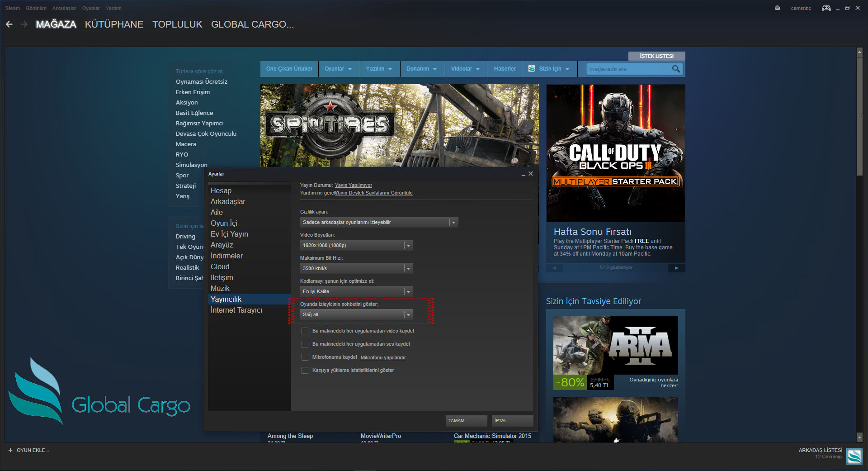Open the Call of Duty Black Ops III banner
This screenshot has width=868, height=471.
click(x=615, y=153)
